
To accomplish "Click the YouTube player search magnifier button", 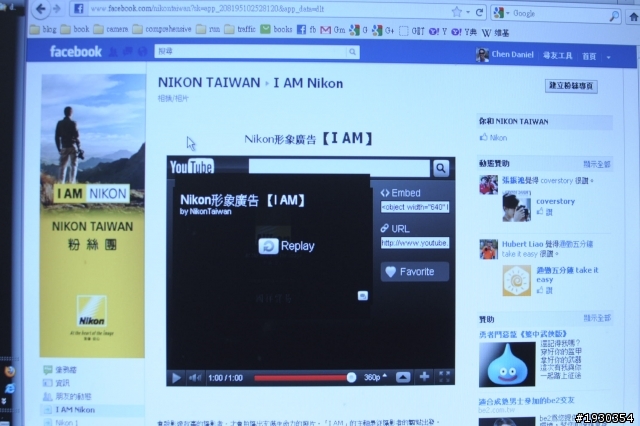I will pyautogui.click(x=441, y=168).
